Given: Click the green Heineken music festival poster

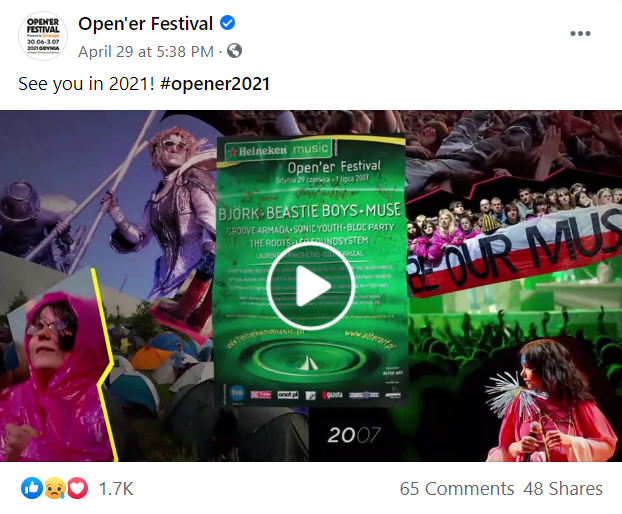Looking at the screenshot, I should [x=310, y=270].
